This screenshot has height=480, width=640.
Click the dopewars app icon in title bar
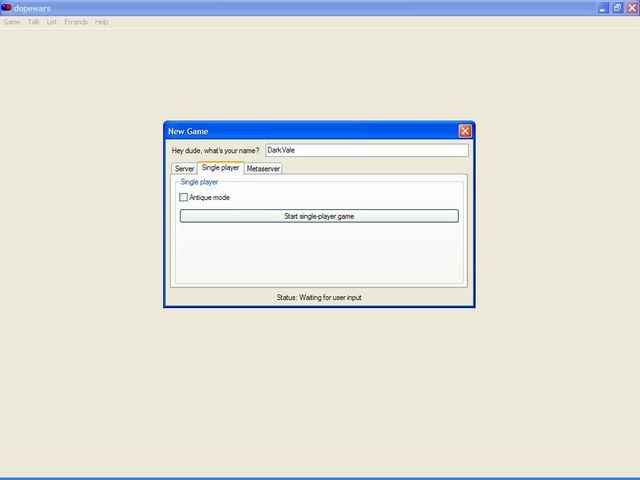click(x=6, y=7)
